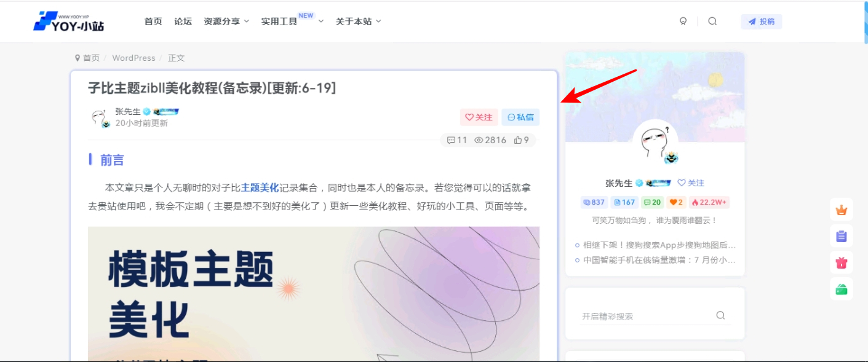The height and width of the screenshot is (362, 868).
Task: Follow the article author via the 关注 heart button
Action: point(479,117)
